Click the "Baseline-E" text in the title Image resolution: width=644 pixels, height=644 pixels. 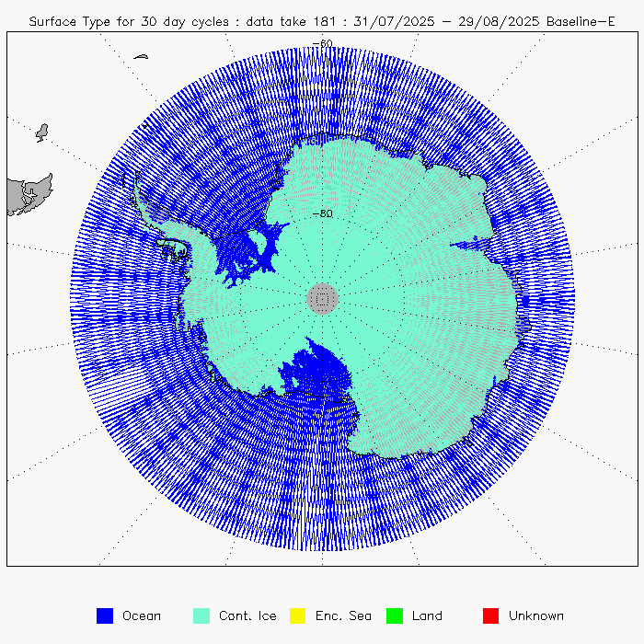point(580,19)
